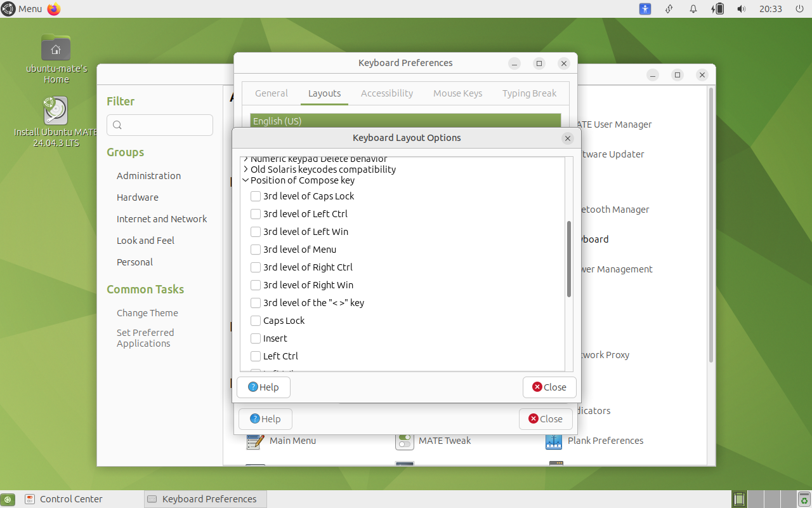Expand Old Solaris keycodes compatibility
This screenshot has width=812, height=508.
point(246,170)
